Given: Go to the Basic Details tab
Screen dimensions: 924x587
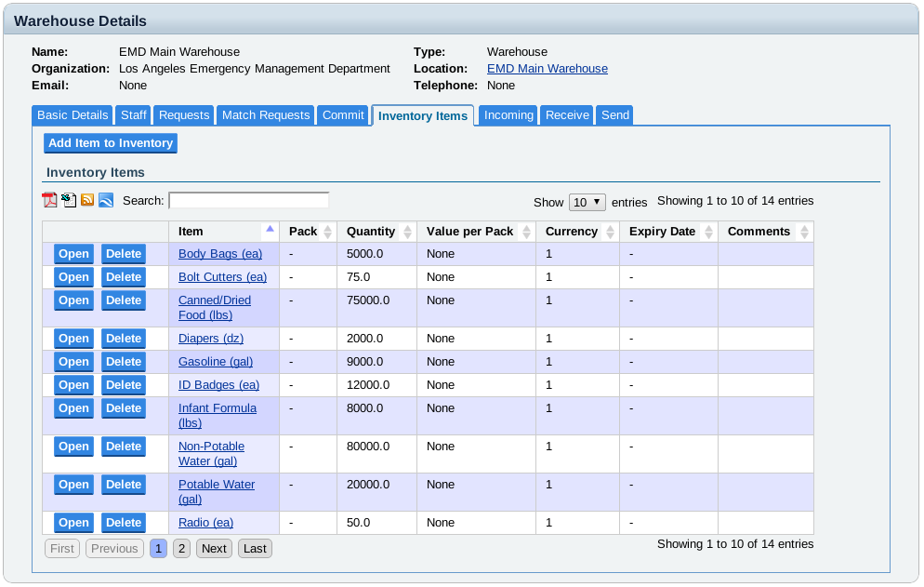Looking at the screenshot, I should (x=73, y=115).
